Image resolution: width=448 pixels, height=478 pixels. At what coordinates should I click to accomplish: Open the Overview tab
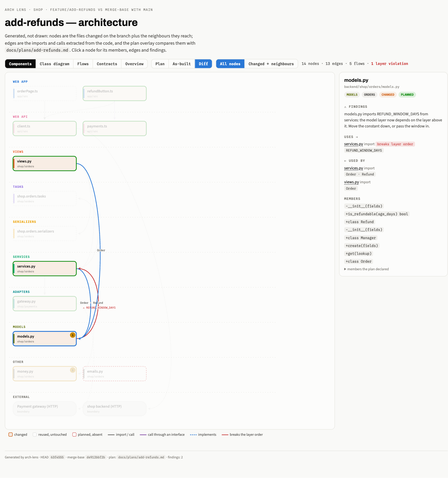pos(135,64)
